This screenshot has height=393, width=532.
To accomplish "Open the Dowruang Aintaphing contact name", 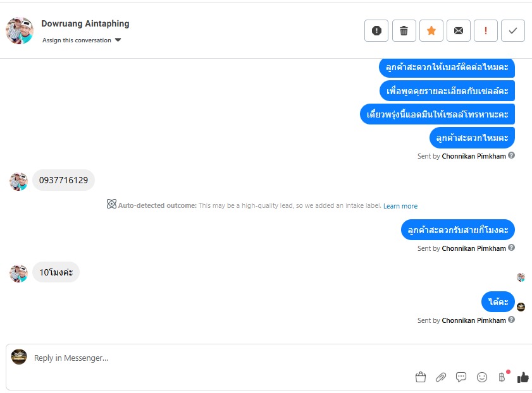I will [85, 23].
